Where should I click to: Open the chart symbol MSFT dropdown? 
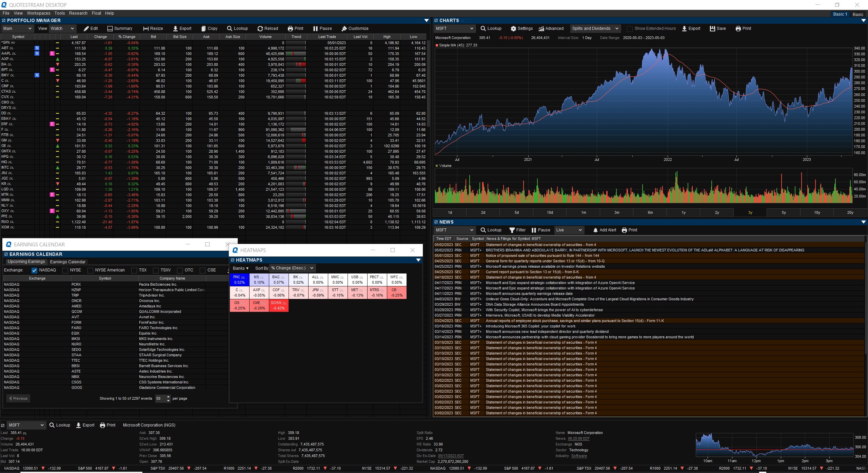(455, 29)
